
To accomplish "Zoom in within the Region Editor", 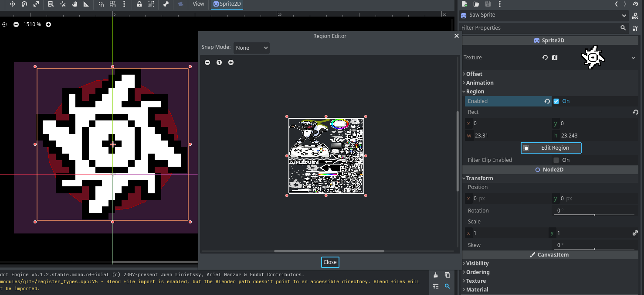I will 231,62.
